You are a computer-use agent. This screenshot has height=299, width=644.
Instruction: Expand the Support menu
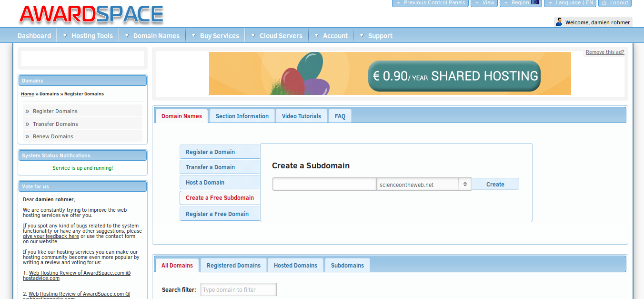pos(376,36)
